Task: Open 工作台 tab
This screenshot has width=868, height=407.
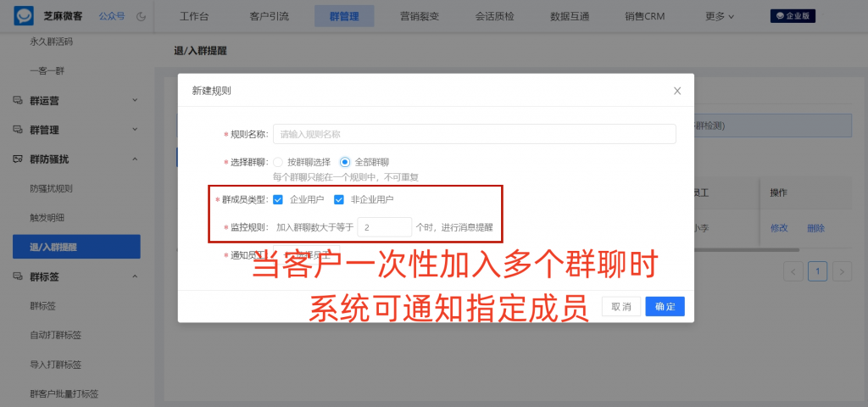Action: click(194, 16)
